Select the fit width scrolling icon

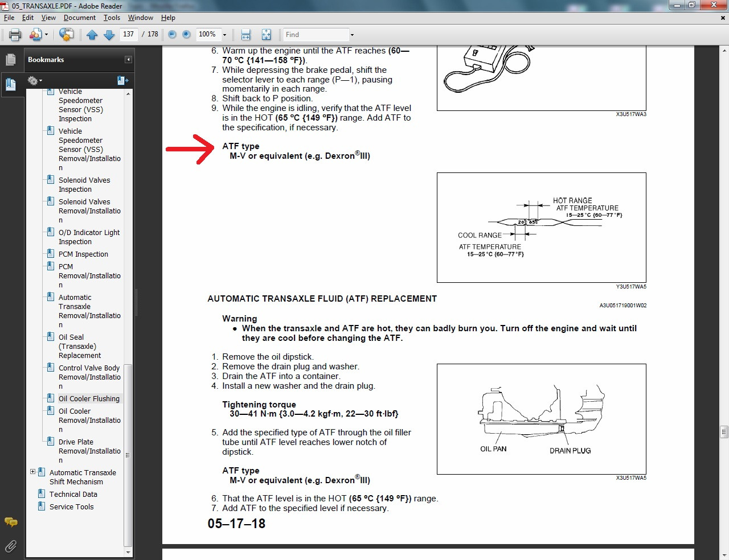click(x=246, y=35)
